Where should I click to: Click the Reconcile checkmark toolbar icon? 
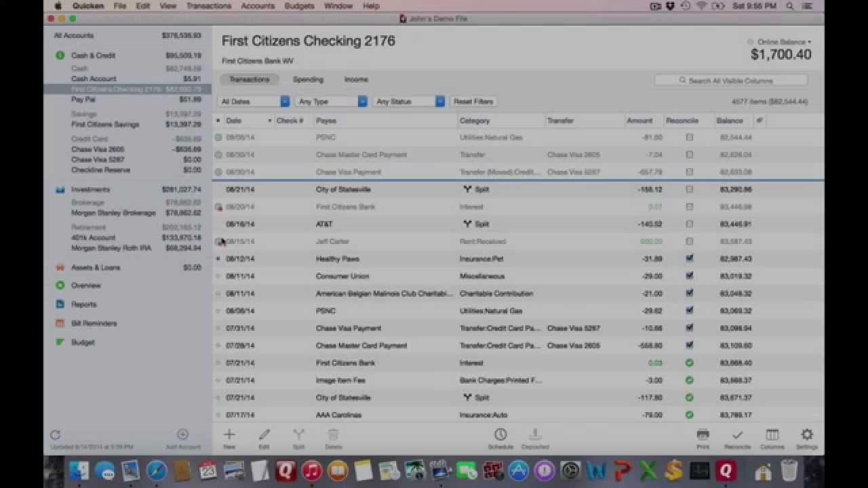(x=738, y=434)
